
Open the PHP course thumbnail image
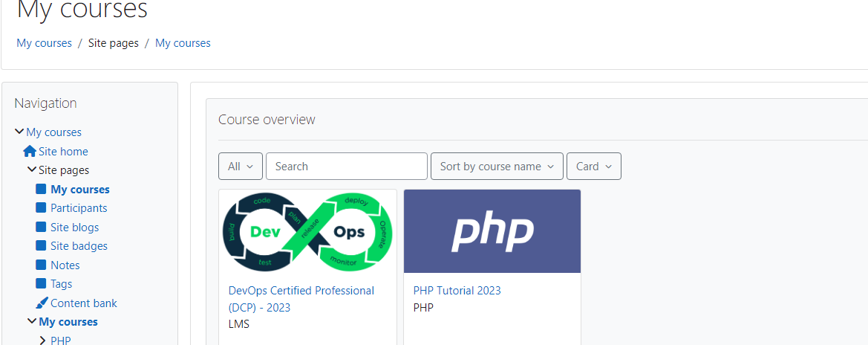(492, 231)
